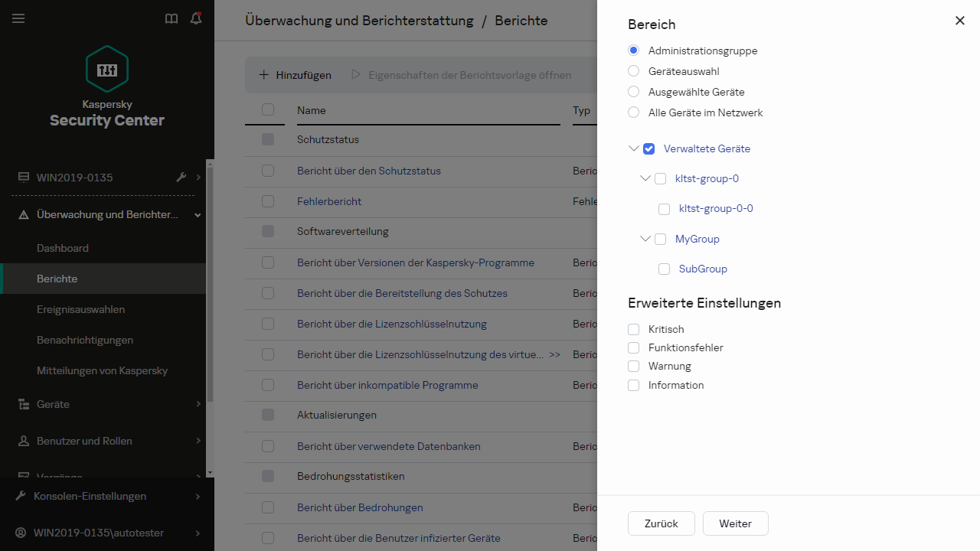Collapse the MyGroup tree node
This screenshot has width=980, height=551.
[645, 239]
